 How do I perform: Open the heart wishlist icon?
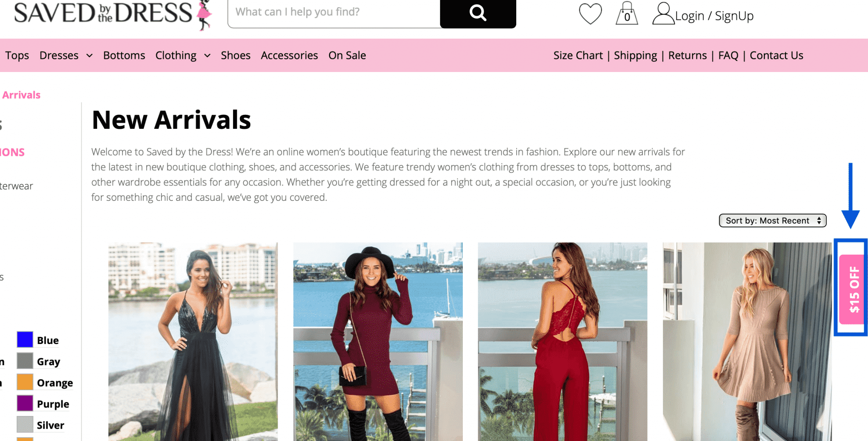[590, 14]
